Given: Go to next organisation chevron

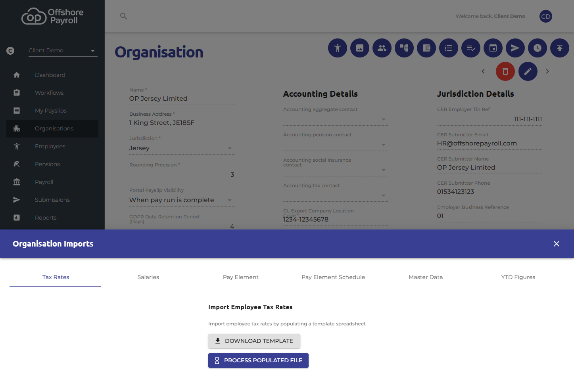Looking at the screenshot, I should click(547, 71).
